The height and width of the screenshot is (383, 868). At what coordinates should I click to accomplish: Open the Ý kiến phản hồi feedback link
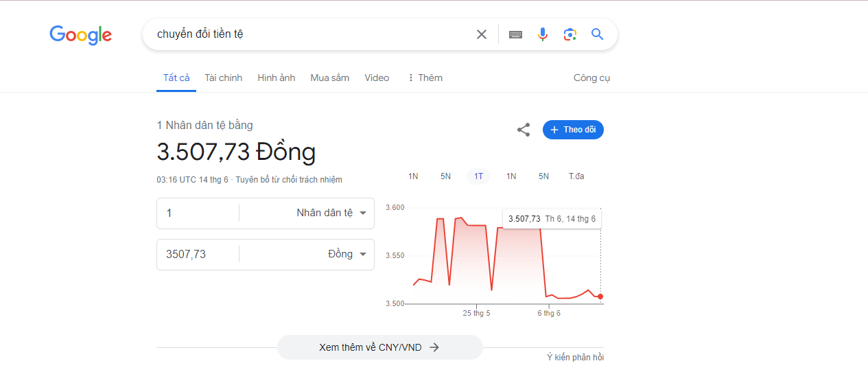[x=575, y=358]
